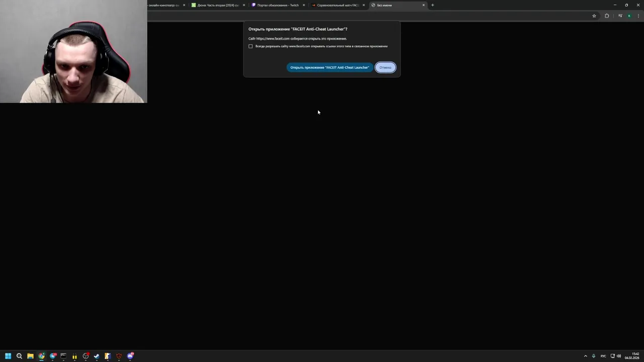Screen dimensions: 644x362
Task: Open the browser extensions puzzle icon
Action: pyautogui.click(x=607, y=16)
